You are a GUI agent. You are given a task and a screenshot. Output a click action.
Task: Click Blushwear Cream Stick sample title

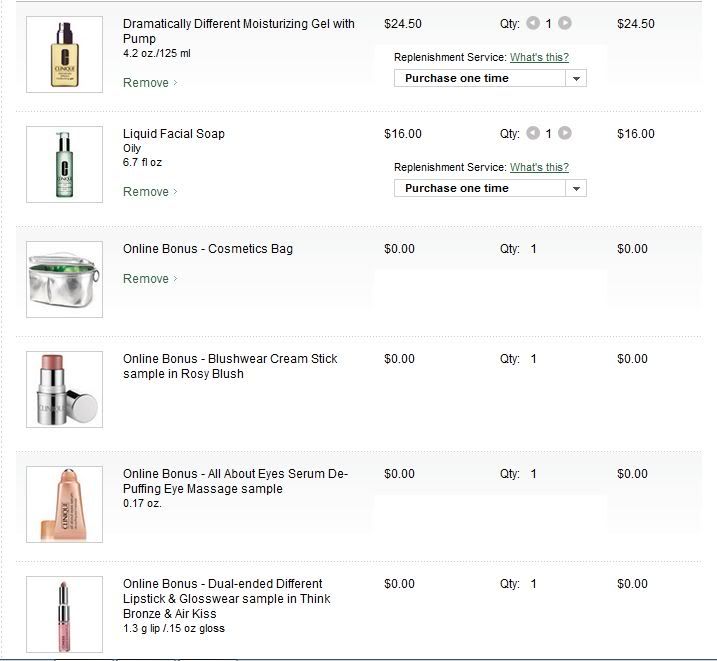[x=230, y=366]
